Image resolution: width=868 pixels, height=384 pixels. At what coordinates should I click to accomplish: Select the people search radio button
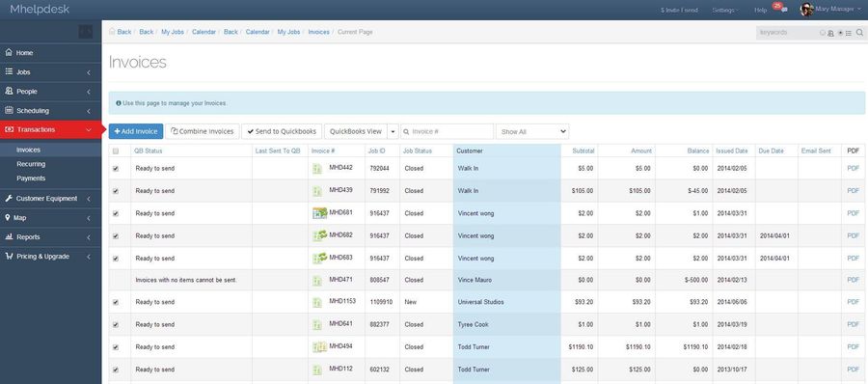coord(823,33)
